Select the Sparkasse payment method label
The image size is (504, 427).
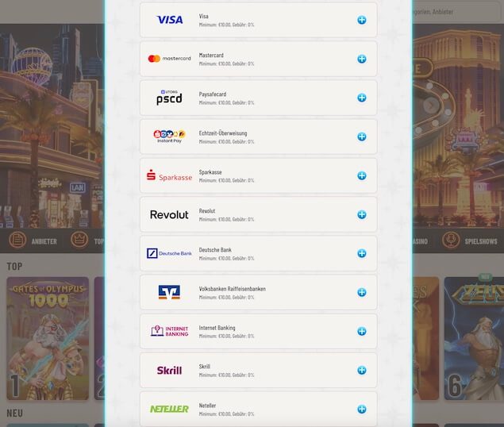[210, 172]
